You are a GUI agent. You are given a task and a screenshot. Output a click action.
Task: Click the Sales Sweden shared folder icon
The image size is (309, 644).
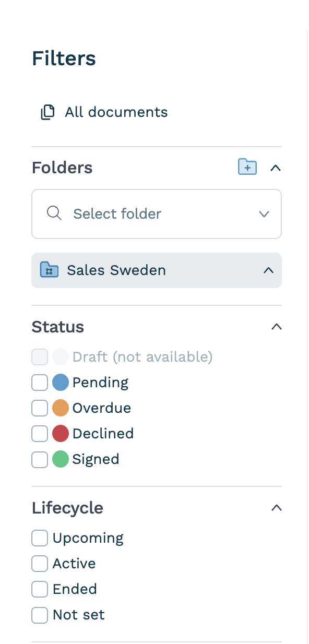coord(49,270)
